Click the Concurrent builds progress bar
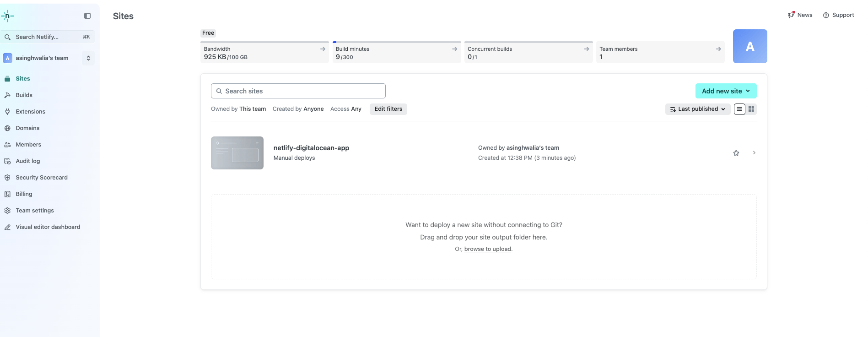868x337 pixels. [528, 42]
